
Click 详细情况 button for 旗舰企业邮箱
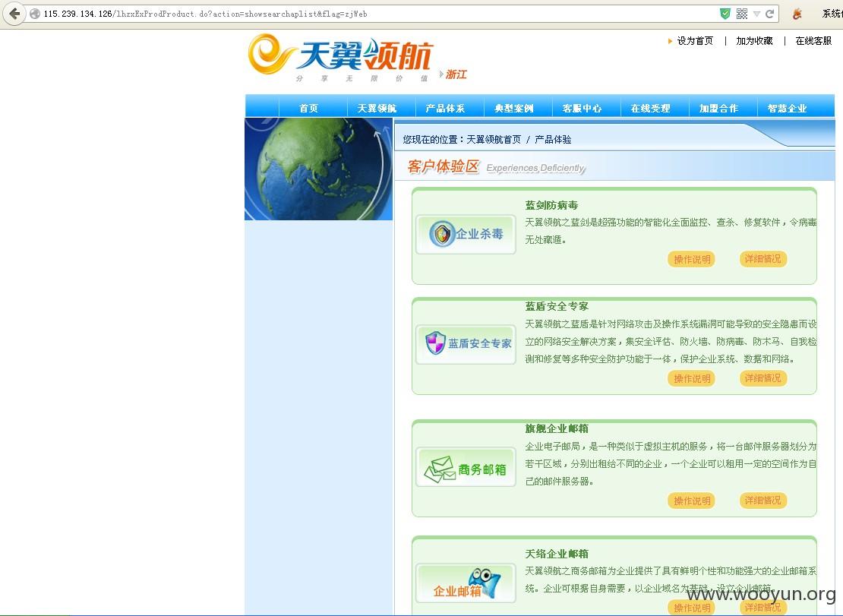click(763, 500)
